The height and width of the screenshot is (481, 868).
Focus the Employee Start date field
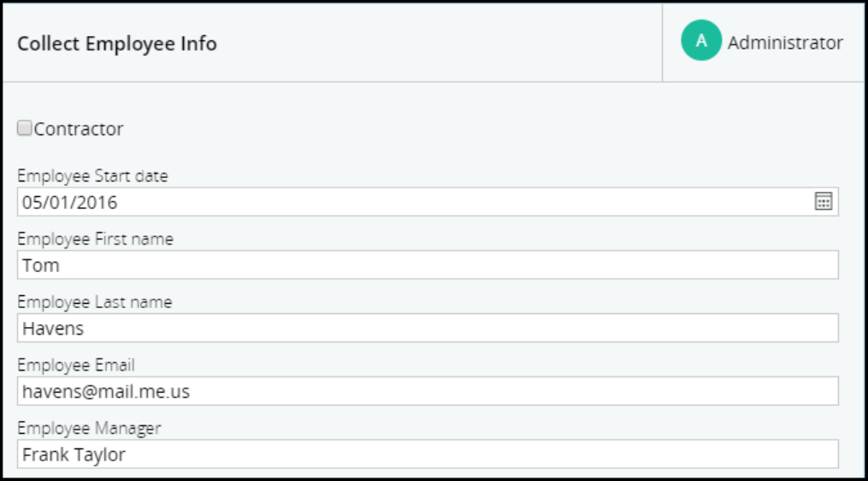coord(410,202)
